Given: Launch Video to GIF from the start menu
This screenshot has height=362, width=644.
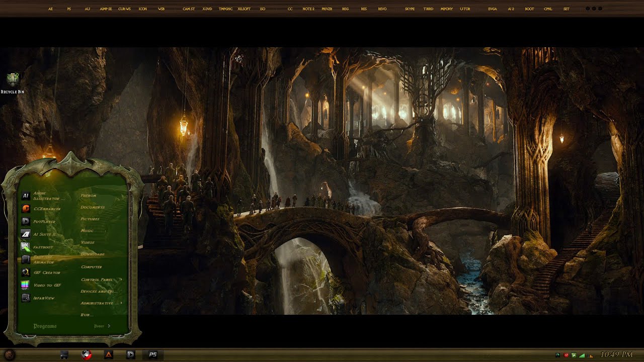Looking at the screenshot, I should point(41,285).
